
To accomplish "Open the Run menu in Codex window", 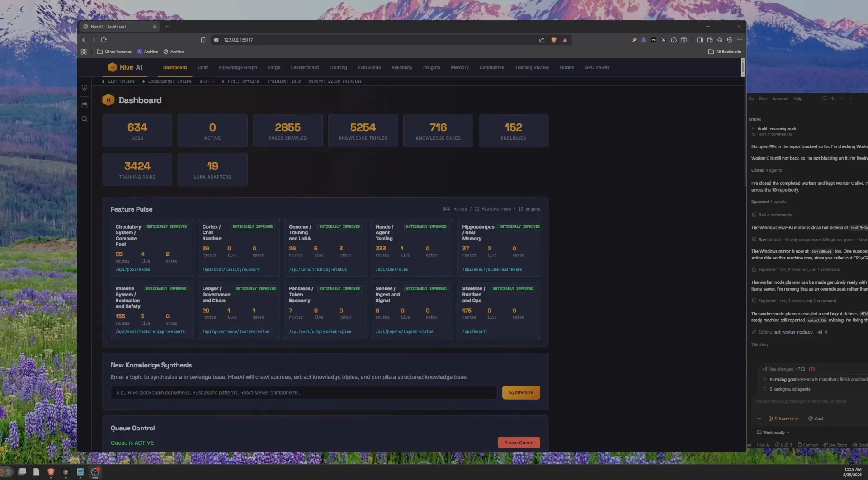I will [763, 98].
